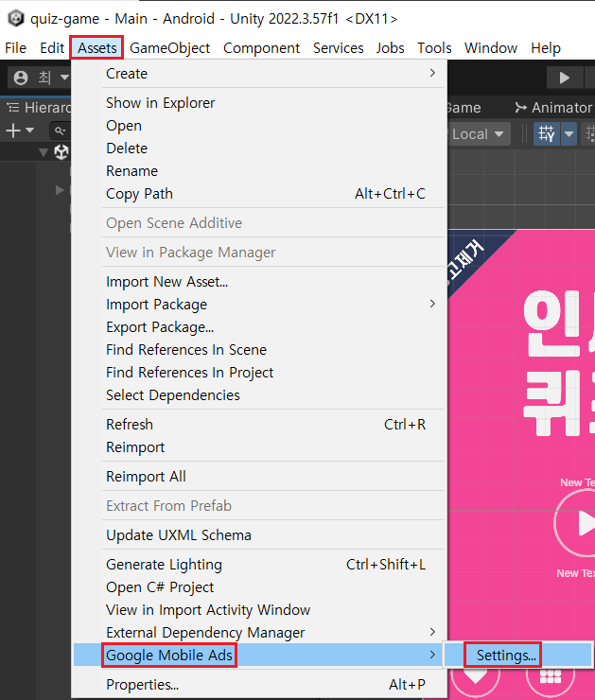
Task: Expand the collapsed child object in the Hierarchy
Action: click(59, 190)
